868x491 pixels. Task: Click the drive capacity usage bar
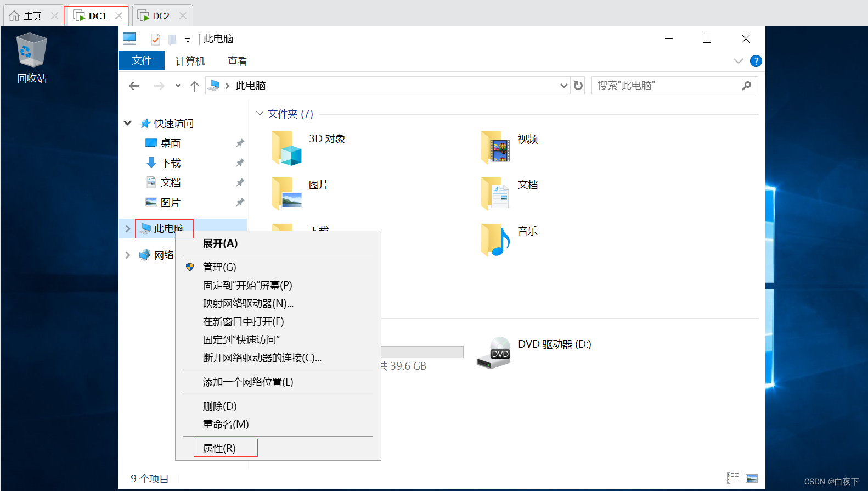coord(422,352)
